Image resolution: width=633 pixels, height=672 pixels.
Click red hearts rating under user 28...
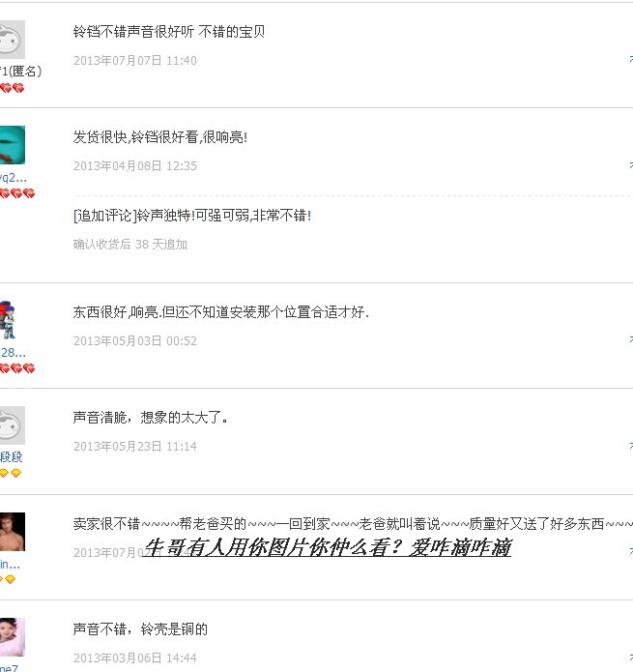[x=17, y=368]
